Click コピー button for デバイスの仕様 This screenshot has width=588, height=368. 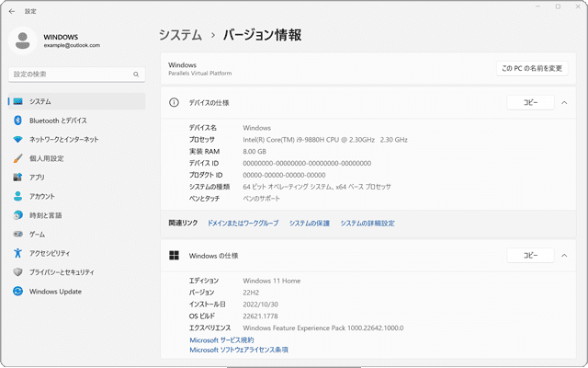[x=530, y=102]
